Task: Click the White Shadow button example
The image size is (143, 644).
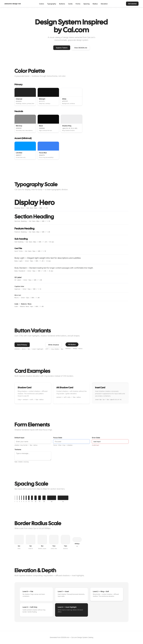Action: (x=54, y=345)
